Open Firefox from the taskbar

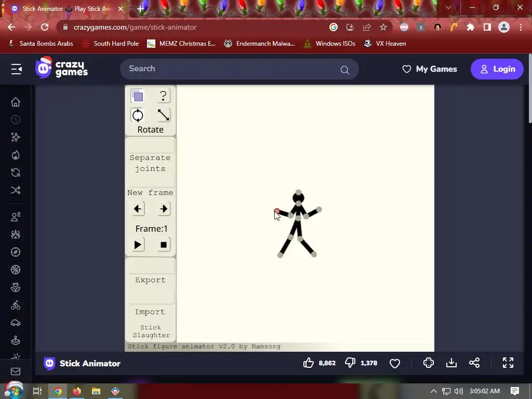tap(77, 391)
